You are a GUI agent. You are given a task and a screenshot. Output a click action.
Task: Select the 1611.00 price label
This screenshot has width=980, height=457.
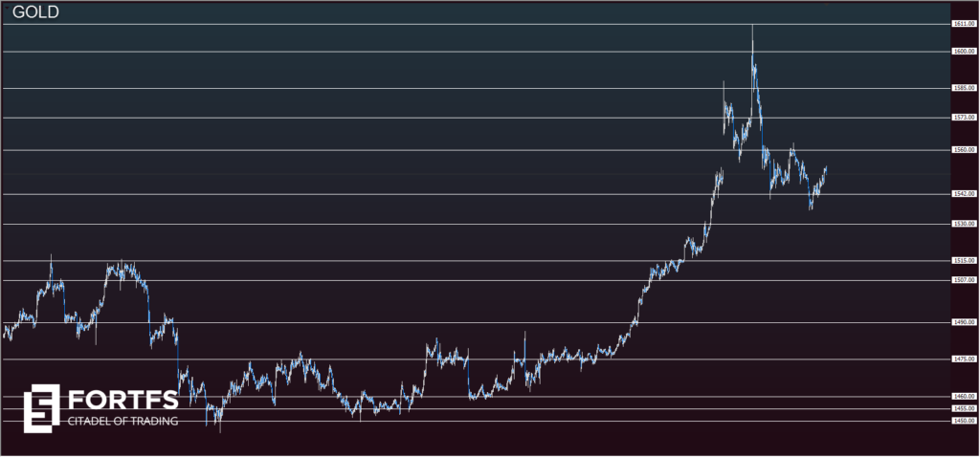coord(964,24)
